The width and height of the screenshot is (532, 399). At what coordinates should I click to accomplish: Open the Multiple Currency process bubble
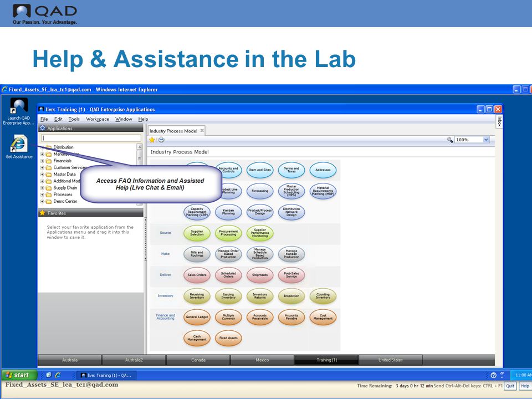(x=228, y=317)
